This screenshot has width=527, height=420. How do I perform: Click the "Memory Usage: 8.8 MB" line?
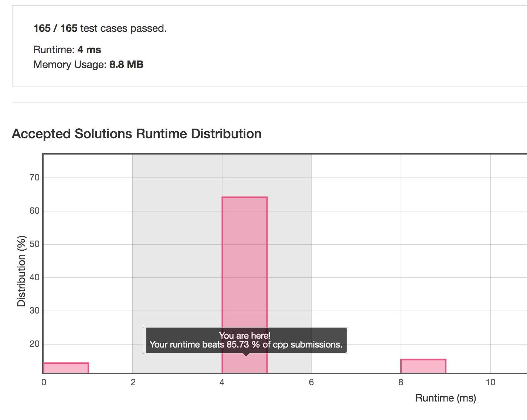(88, 65)
